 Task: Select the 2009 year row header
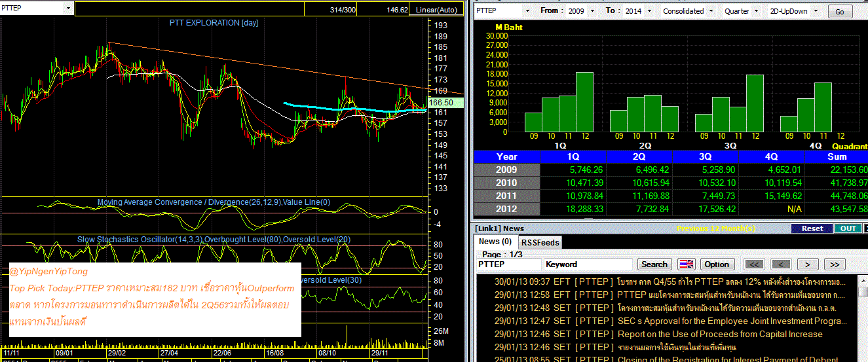point(507,170)
